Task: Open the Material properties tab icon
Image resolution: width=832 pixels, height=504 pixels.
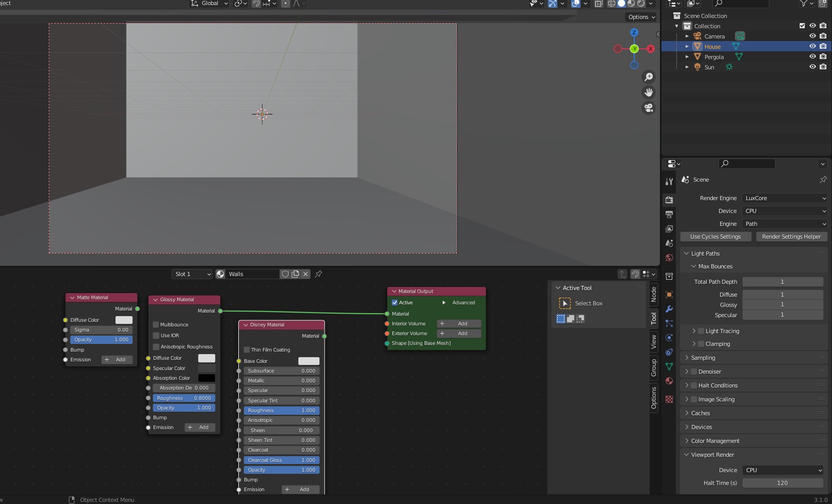Action: (x=669, y=381)
